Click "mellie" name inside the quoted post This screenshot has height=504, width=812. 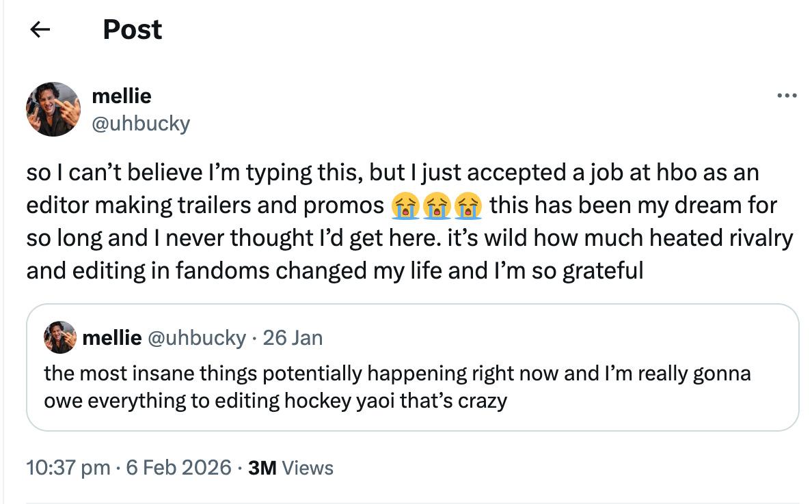[x=112, y=337]
